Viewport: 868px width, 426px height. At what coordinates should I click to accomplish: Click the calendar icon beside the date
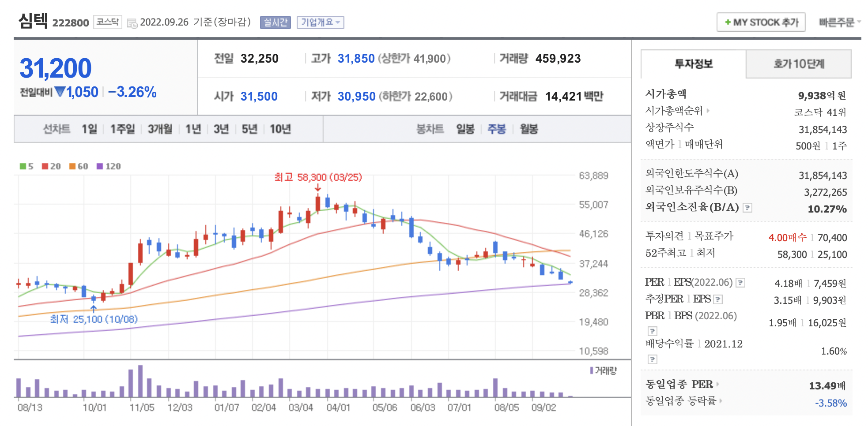(x=132, y=23)
